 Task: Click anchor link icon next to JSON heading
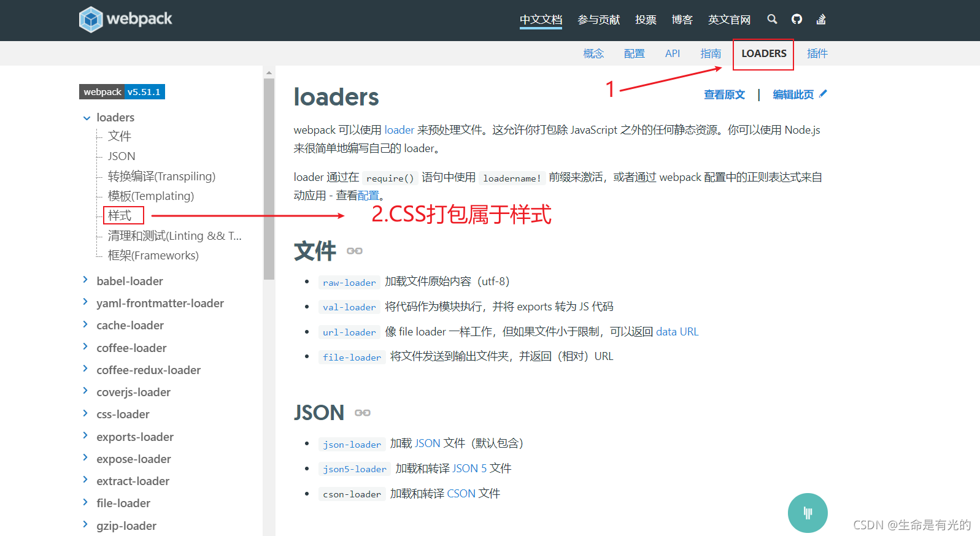tap(363, 413)
